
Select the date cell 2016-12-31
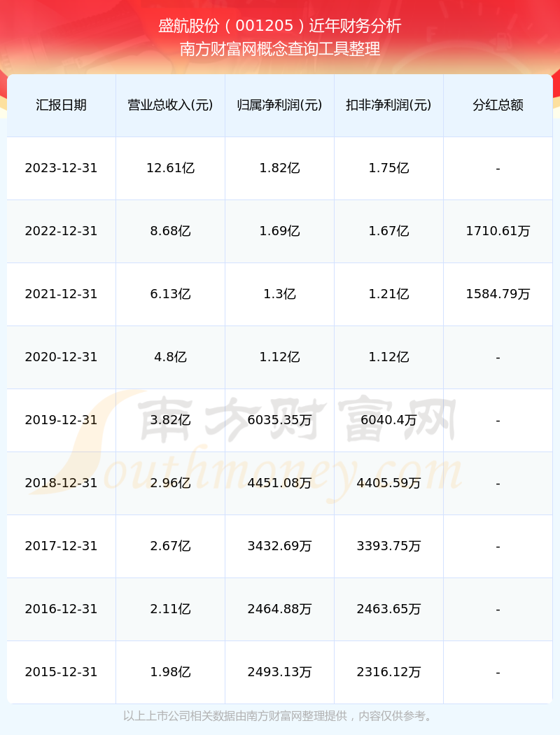62,610
